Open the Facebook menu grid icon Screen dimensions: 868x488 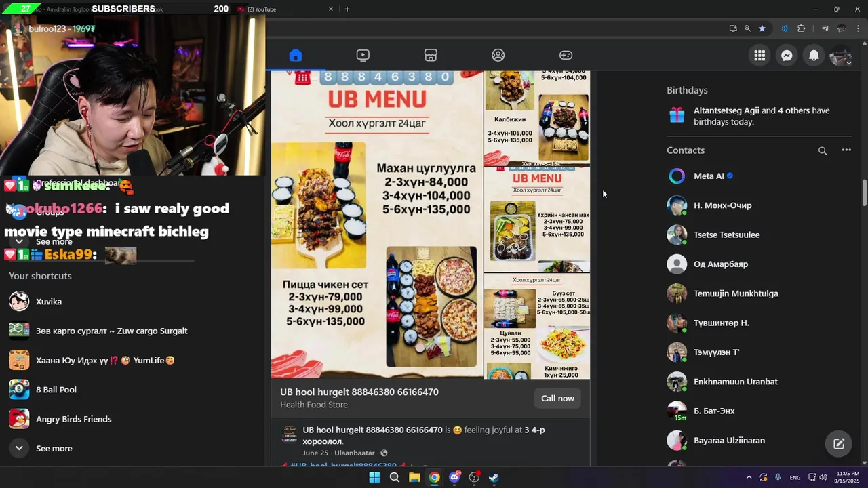(x=759, y=56)
